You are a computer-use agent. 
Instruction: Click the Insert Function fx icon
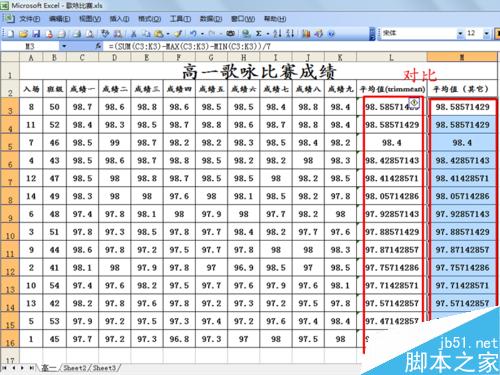coord(98,46)
